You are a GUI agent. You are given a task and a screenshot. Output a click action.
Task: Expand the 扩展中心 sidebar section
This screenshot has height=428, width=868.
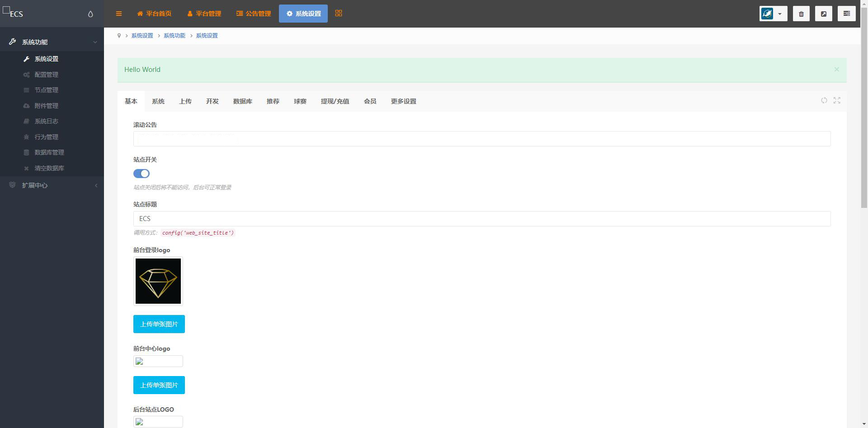pyautogui.click(x=52, y=185)
